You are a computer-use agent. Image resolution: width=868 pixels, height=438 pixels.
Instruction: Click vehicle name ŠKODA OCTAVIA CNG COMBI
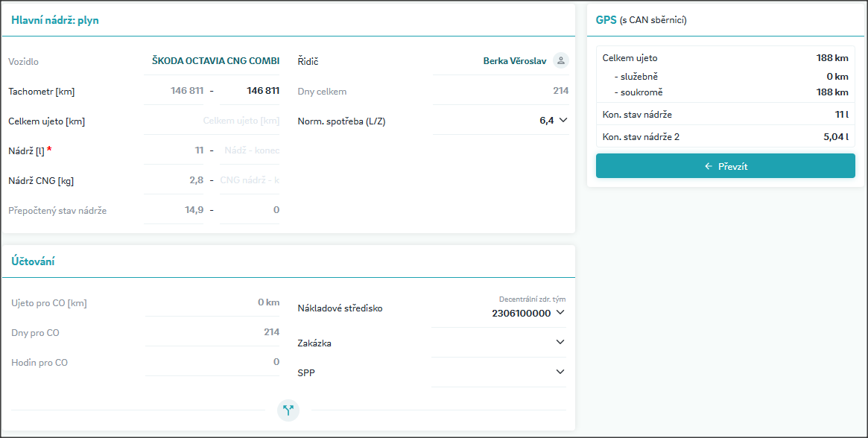click(x=215, y=61)
